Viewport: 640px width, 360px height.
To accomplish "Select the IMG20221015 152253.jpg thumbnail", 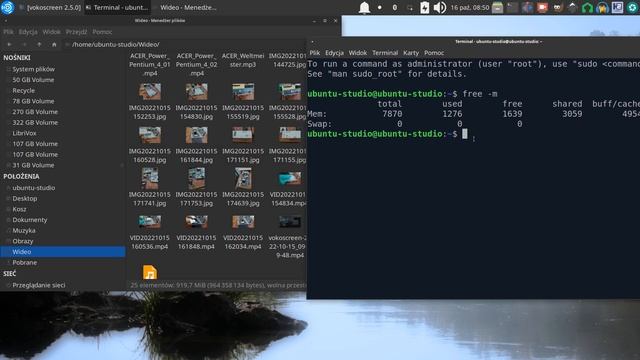I will pos(150,91).
